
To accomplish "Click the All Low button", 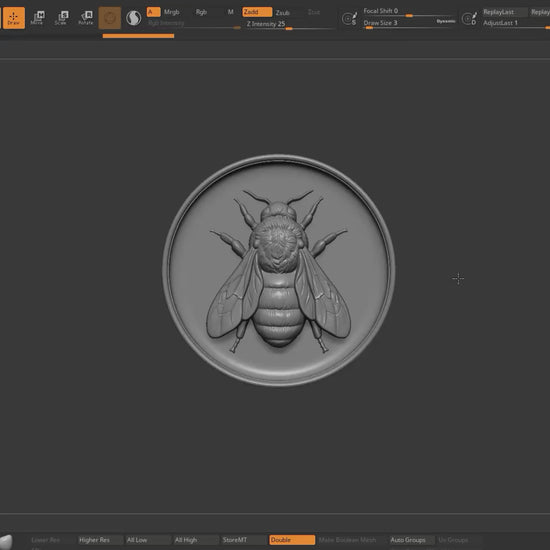I will pyautogui.click(x=148, y=540).
